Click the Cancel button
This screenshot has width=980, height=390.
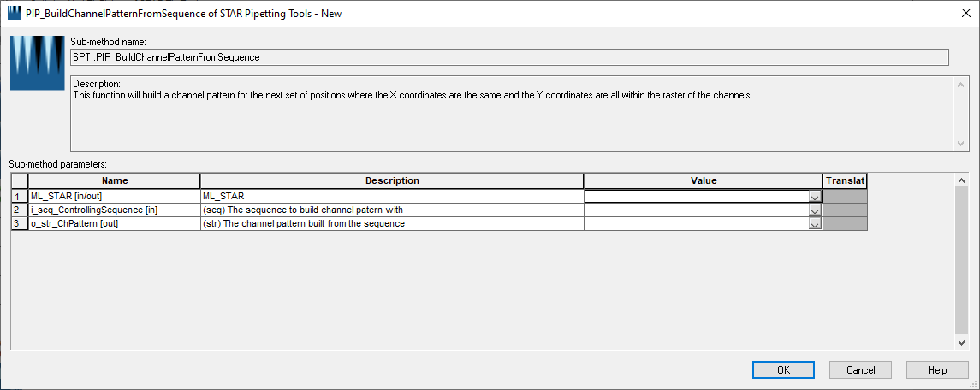click(860, 370)
